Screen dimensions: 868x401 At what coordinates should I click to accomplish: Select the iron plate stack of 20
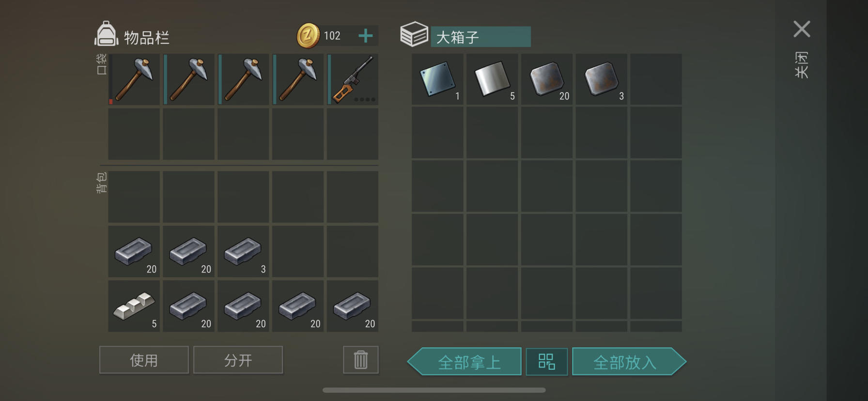point(547,79)
